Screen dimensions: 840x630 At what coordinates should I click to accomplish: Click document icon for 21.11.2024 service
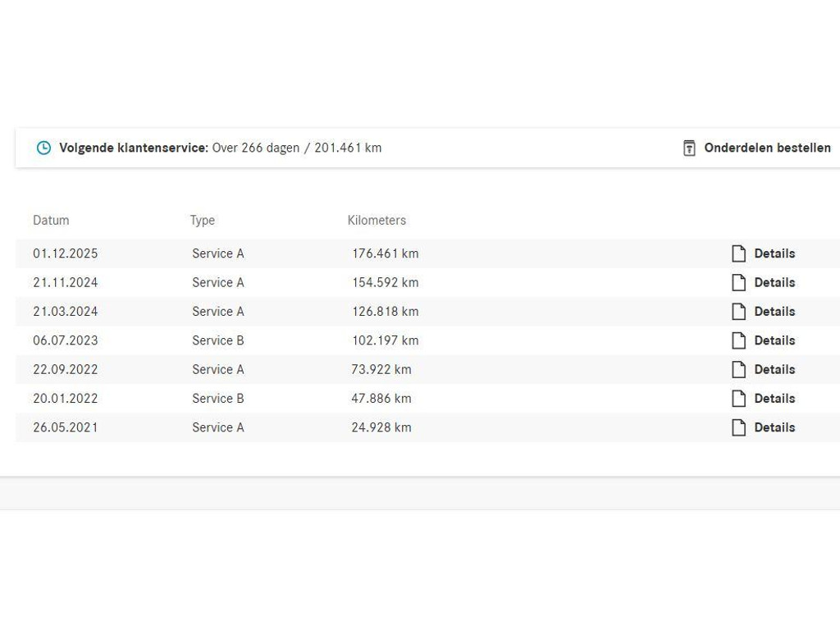738,283
